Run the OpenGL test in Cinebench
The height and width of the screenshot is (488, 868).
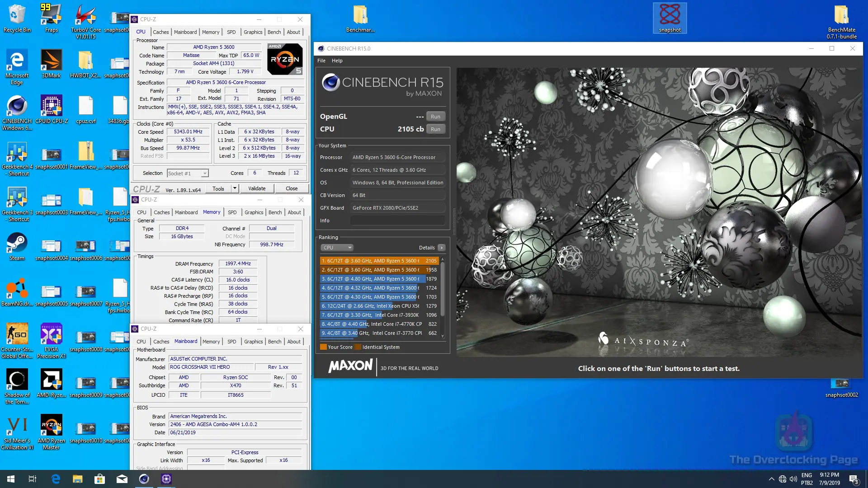435,117
